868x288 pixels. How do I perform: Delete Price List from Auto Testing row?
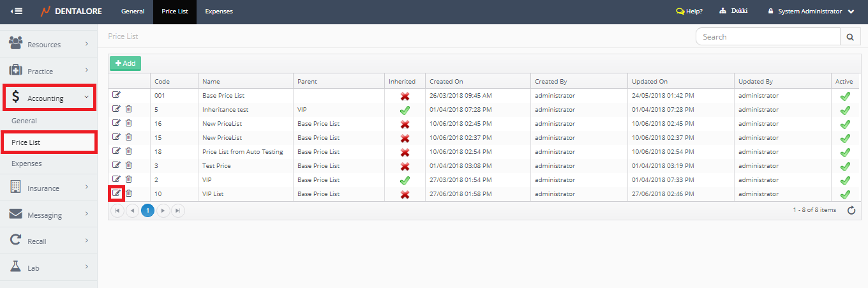[128, 151]
